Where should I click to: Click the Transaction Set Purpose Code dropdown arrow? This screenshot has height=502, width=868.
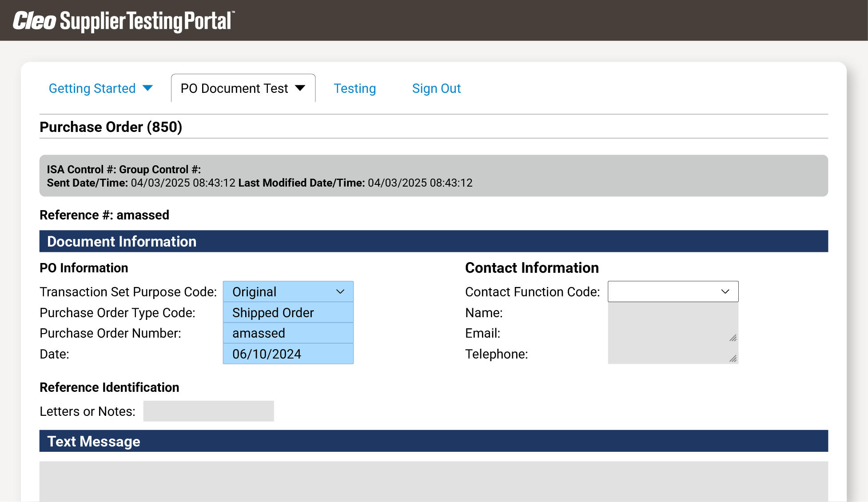[x=340, y=291]
